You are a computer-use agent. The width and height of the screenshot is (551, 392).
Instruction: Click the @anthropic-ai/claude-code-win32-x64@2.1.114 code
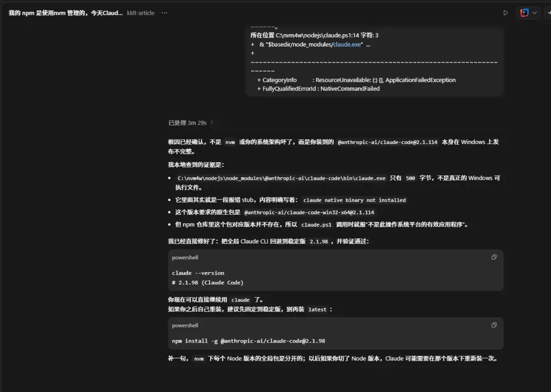(309, 212)
